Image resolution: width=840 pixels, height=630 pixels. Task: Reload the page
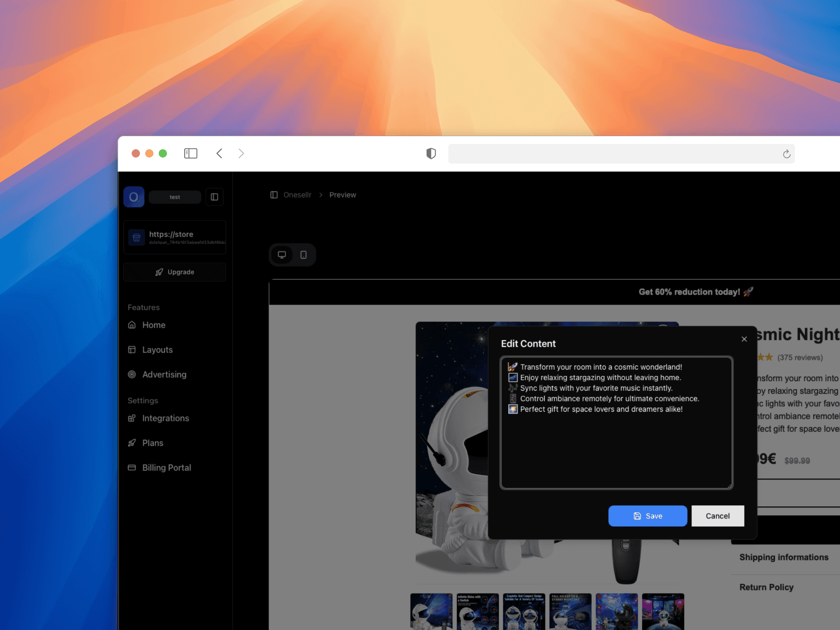click(786, 154)
